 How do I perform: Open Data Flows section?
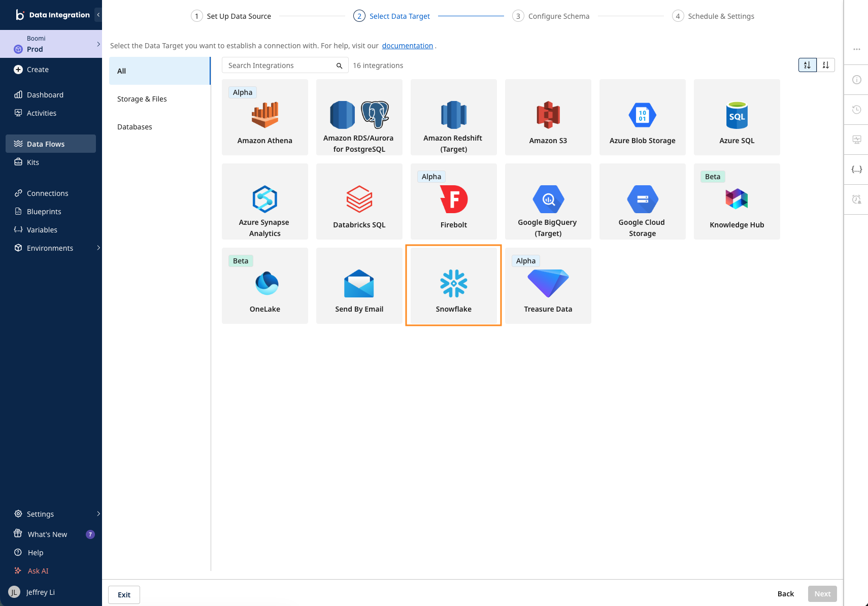click(51, 144)
